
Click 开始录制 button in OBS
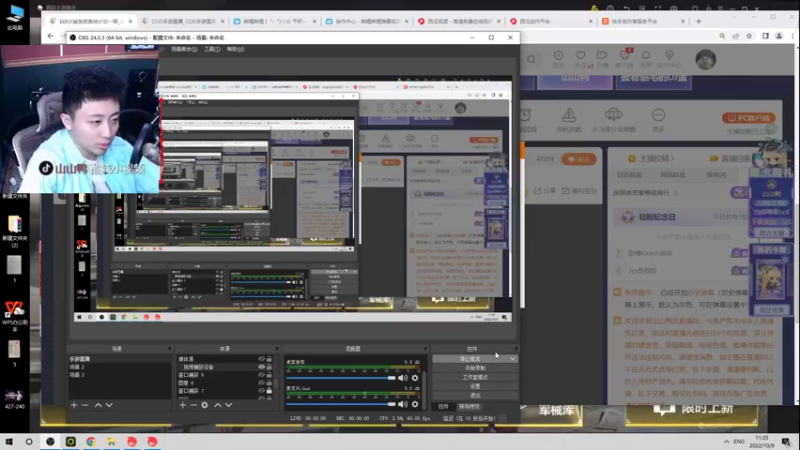click(x=476, y=368)
